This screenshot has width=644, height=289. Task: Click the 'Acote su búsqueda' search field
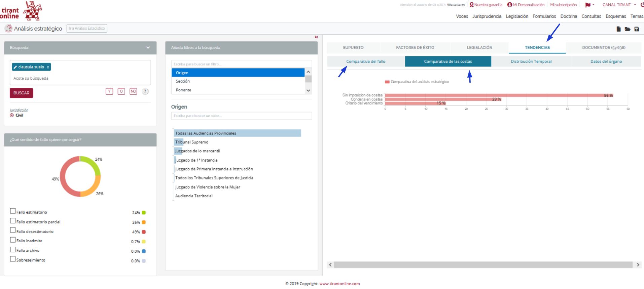[x=80, y=78]
